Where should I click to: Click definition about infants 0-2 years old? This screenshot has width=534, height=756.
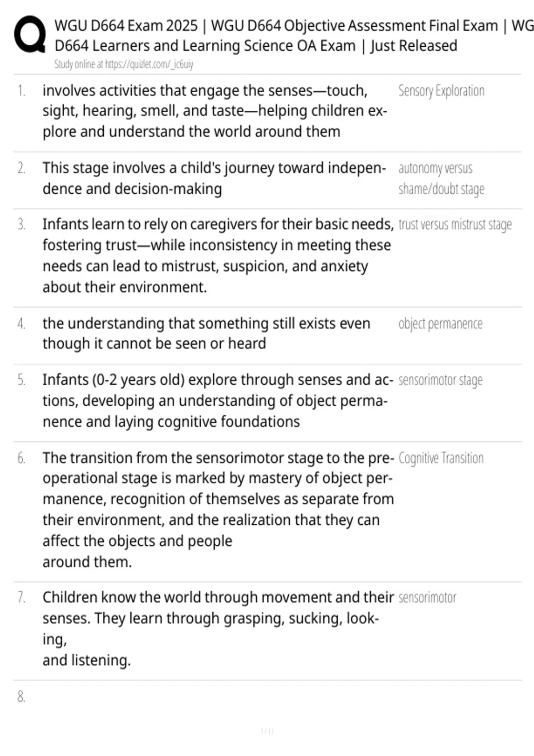(x=218, y=401)
